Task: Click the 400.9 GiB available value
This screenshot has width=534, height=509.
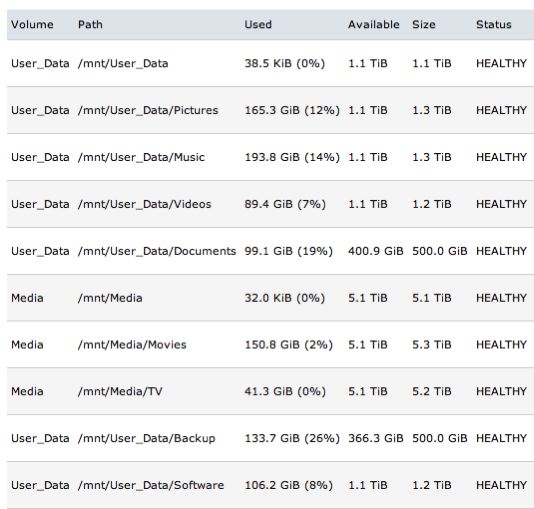Action: [x=376, y=251]
